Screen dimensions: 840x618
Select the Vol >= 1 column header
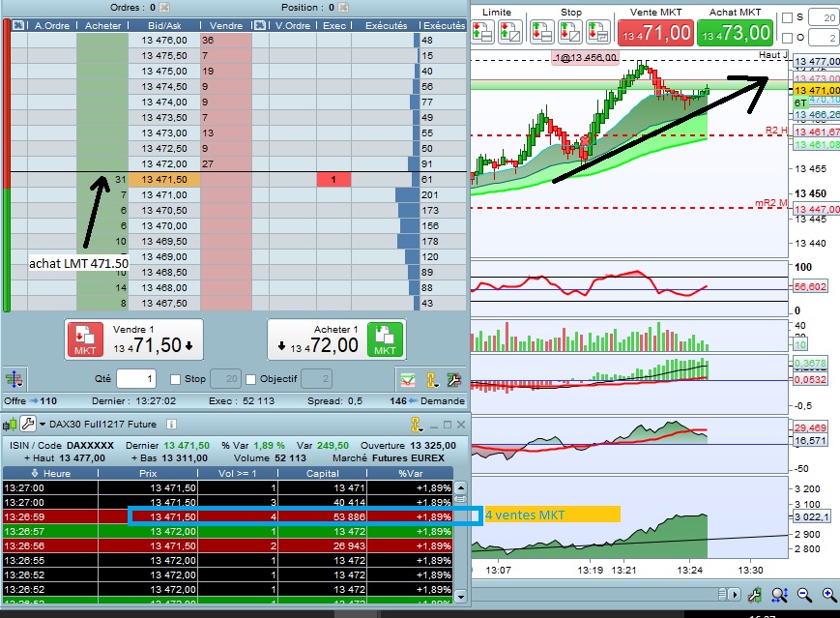tap(238, 473)
